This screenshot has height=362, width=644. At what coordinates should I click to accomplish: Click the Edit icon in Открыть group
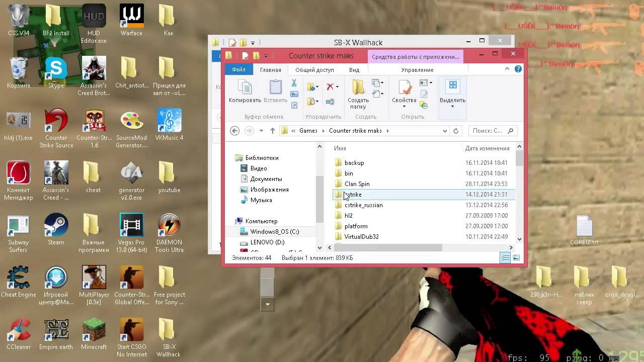click(424, 95)
